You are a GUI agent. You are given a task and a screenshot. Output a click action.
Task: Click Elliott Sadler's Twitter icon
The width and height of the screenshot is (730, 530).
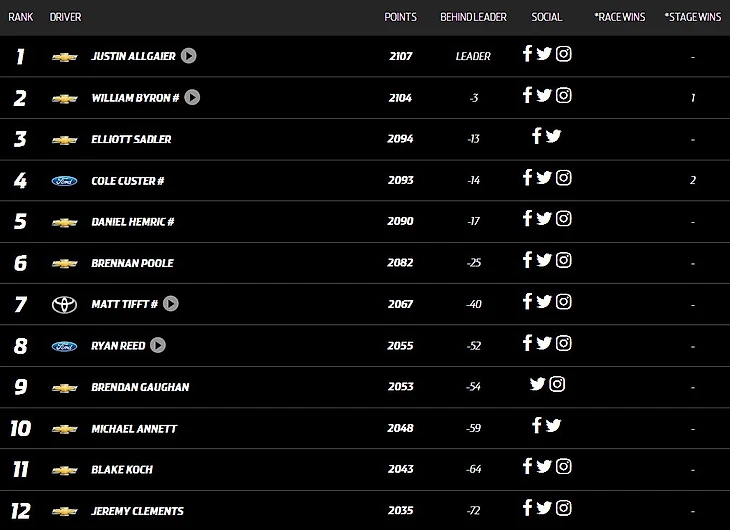tap(554, 137)
